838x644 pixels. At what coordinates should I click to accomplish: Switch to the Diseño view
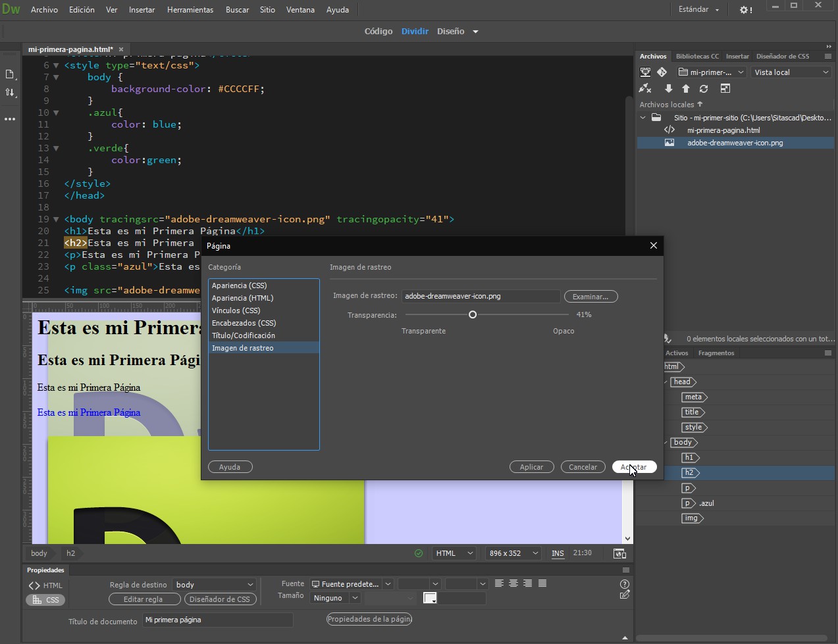(450, 32)
